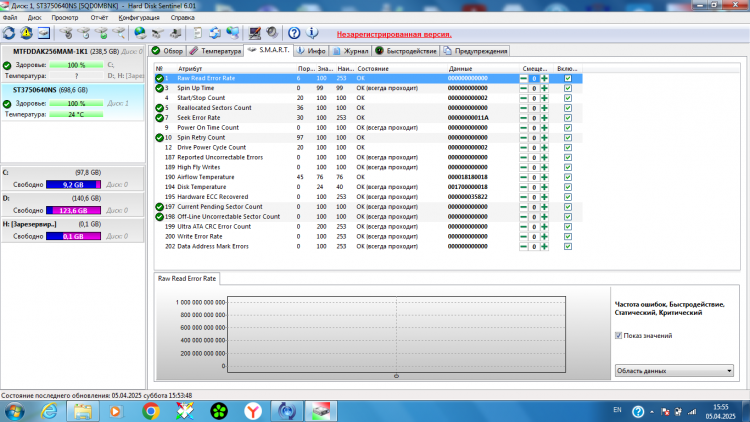Click green status icon of Raw Read Error Rate
750x422 pixels.
coord(159,78)
